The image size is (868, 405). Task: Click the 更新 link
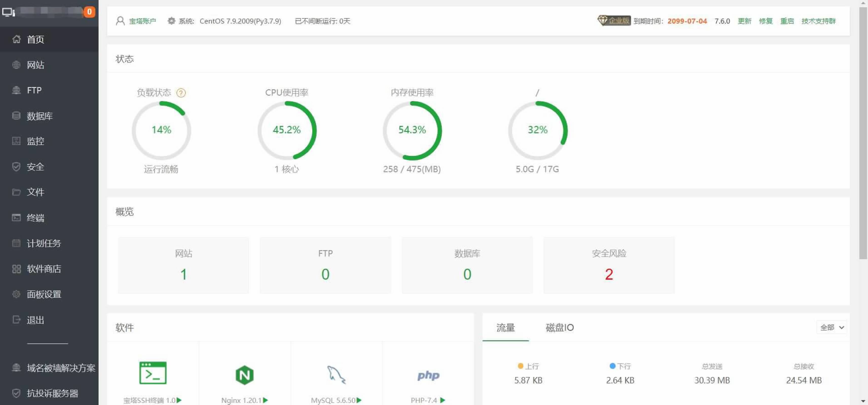[744, 21]
